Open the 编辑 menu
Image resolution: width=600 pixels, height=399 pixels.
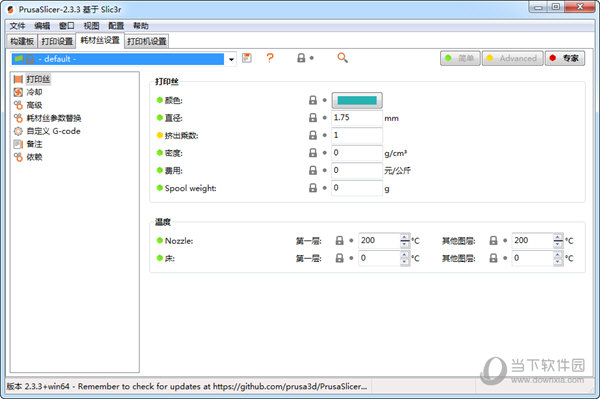42,26
